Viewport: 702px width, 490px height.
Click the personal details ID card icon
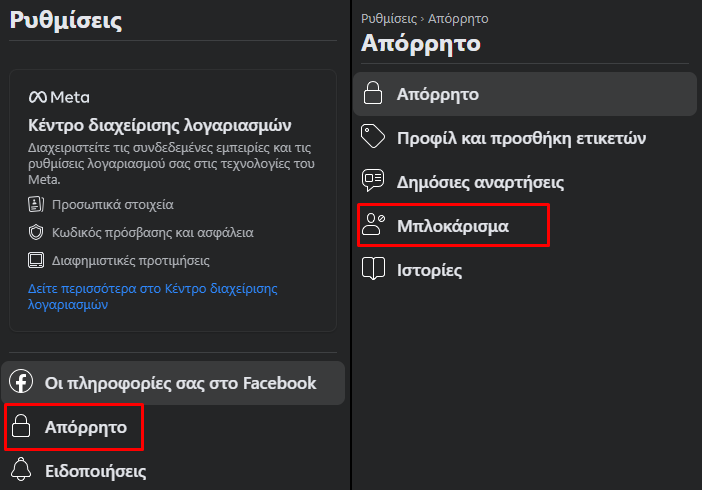click(x=36, y=204)
